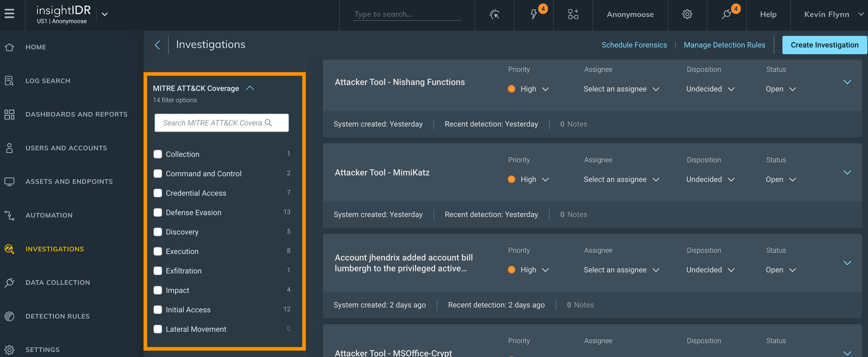Viewport: 868px width, 357px height.
Task: Click the cursor activity icon in header
Action: (494, 14)
